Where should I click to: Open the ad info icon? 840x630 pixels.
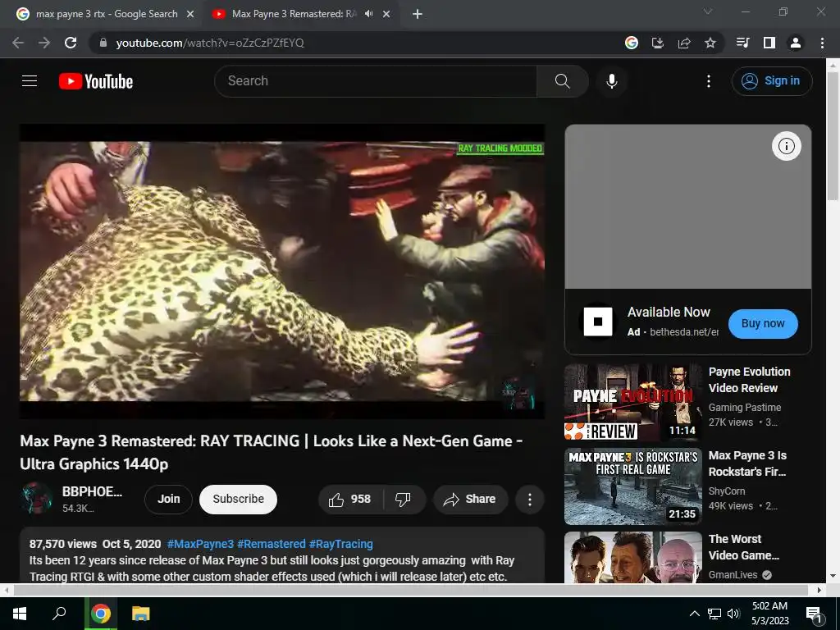[786, 146]
